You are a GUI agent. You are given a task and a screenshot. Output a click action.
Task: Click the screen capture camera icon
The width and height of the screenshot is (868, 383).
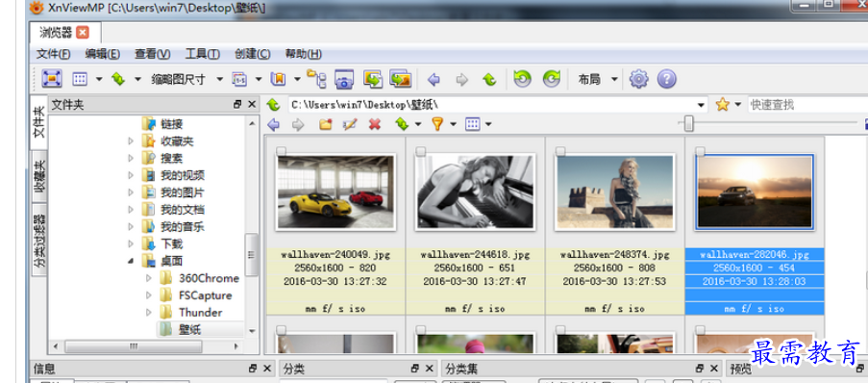pyautogui.click(x=344, y=79)
